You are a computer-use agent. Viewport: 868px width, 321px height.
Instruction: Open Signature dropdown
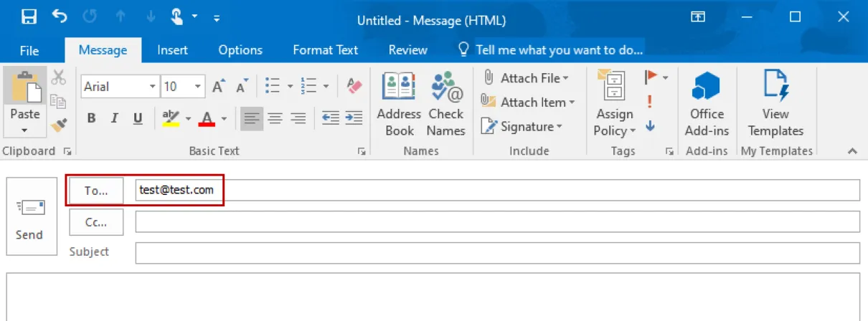(522, 127)
